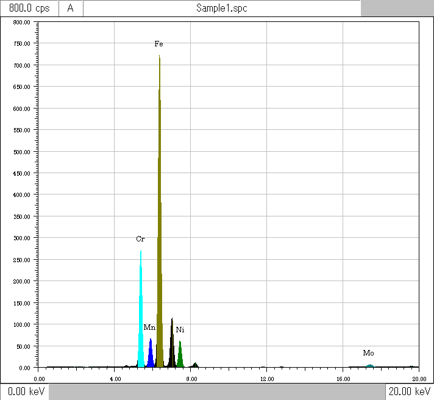This screenshot has width=434, height=400.
Task: Click the 400.00 y-axis label
Action: point(22,195)
